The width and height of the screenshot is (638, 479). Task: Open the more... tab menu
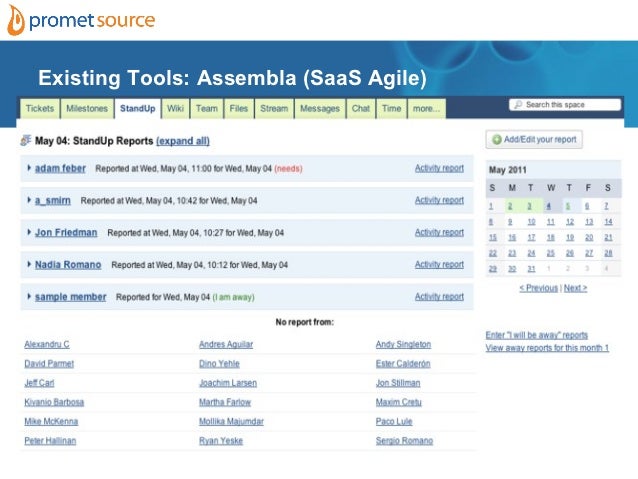[426, 109]
